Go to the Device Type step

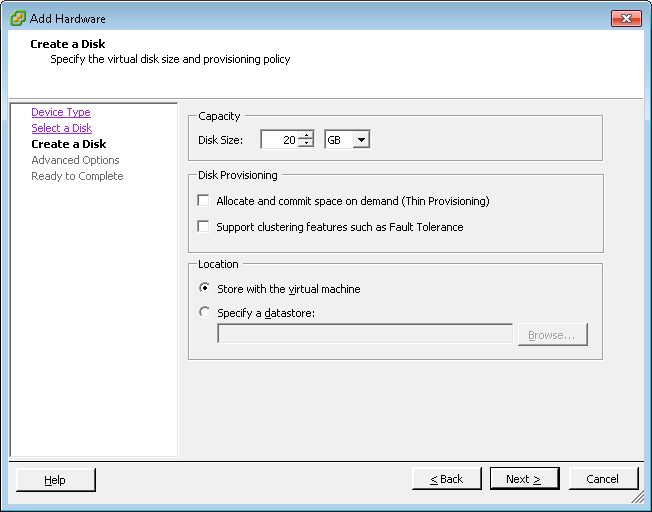pos(61,112)
